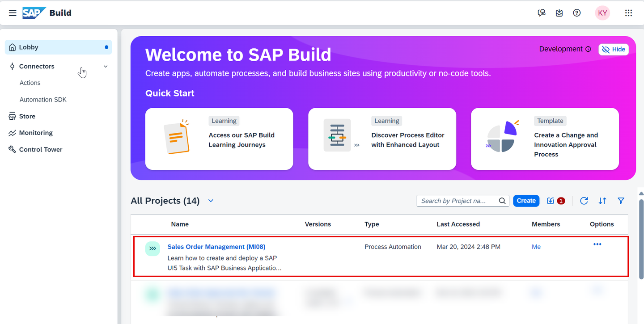Open Actions under Connectors
This screenshot has height=324, width=644.
click(x=30, y=83)
